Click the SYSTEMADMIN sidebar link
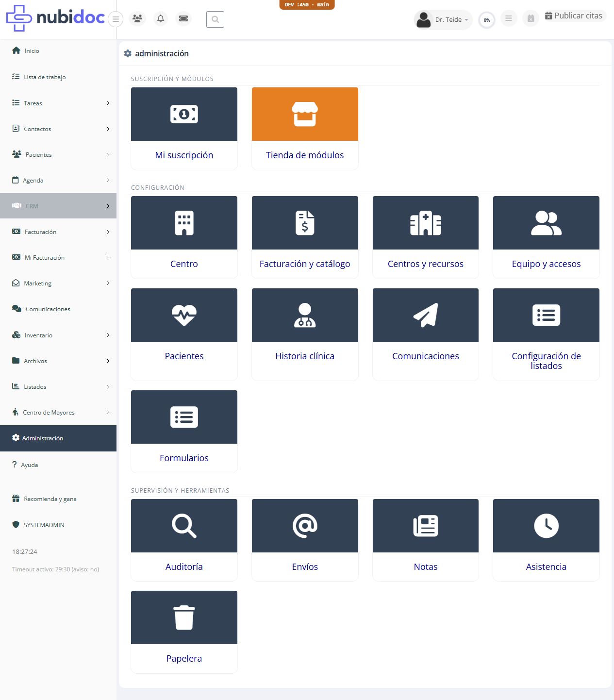The height and width of the screenshot is (700, 614). 58,525
